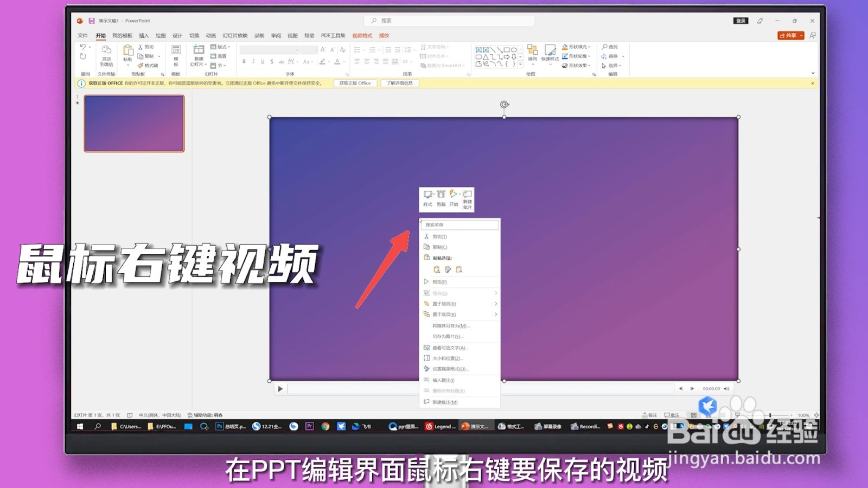Image resolution: width=868 pixels, height=488 pixels.
Task: Switch to the 视频格式 ribbon tab
Action: tap(362, 35)
